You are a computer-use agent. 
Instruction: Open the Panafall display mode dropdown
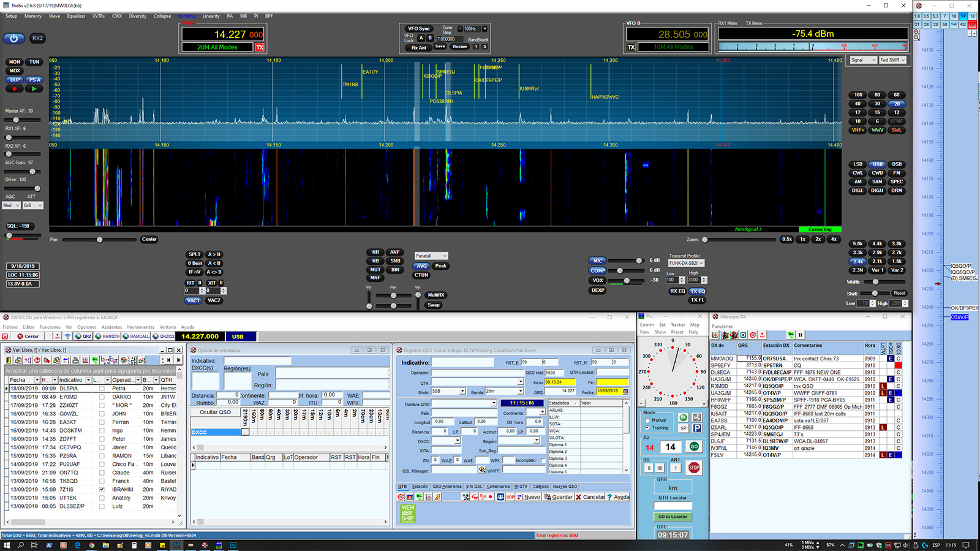point(431,256)
